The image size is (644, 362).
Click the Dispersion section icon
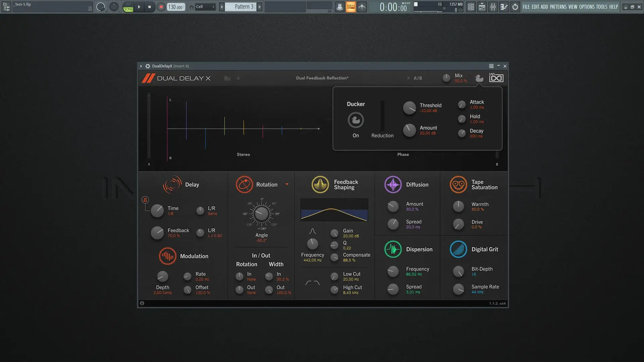point(393,249)
